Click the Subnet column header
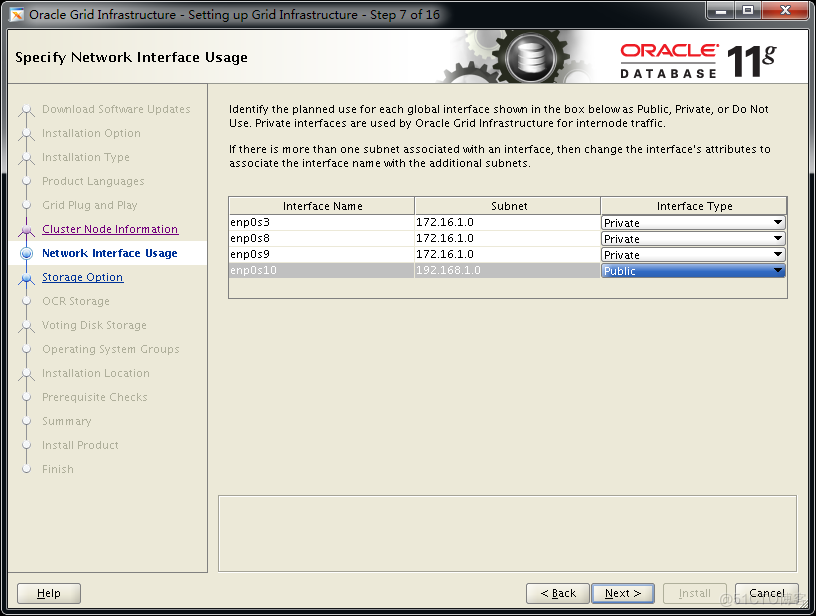The height and width of the screenshot is (616, 816). click(508, 206)
